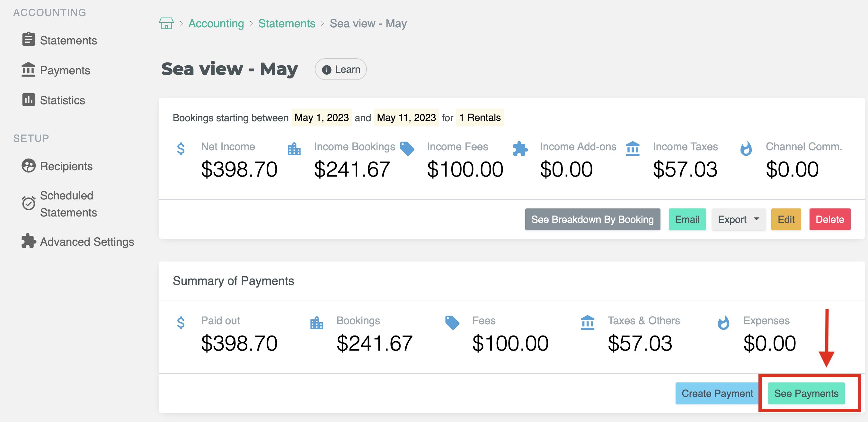Click the Statistics bar chart icon

click(28, 100)
